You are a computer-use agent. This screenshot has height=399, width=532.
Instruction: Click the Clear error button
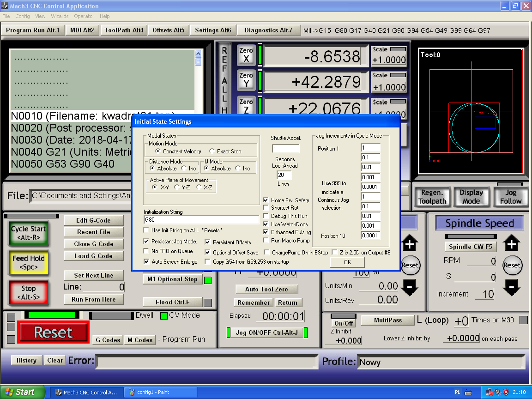(55, 360)
